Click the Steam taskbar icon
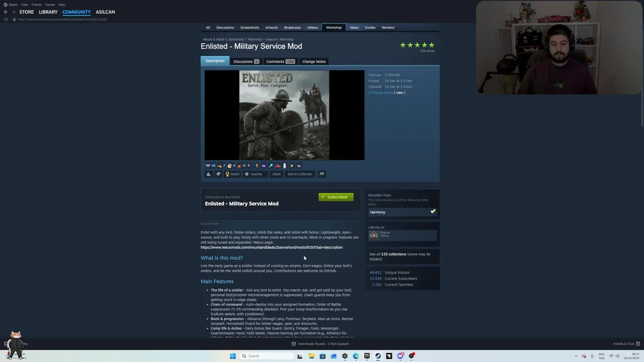The image size is (644, 362). [378, 356]
